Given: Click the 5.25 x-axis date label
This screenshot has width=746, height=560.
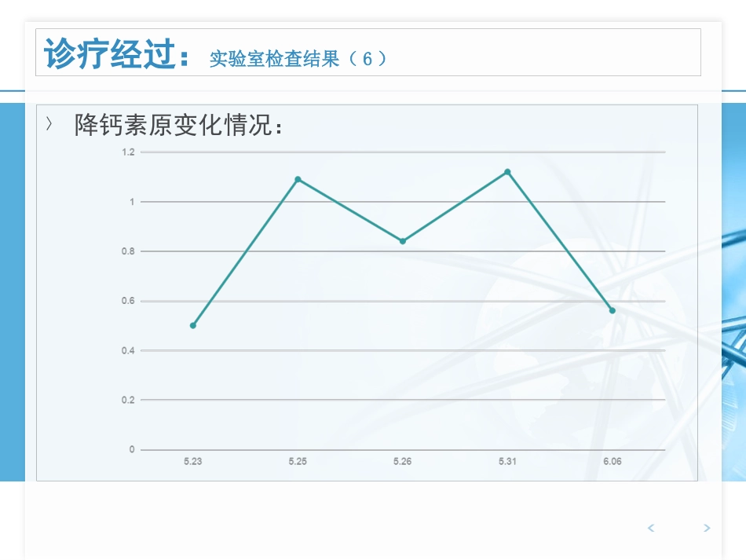Looking at the screenshot, I should 298,461.
